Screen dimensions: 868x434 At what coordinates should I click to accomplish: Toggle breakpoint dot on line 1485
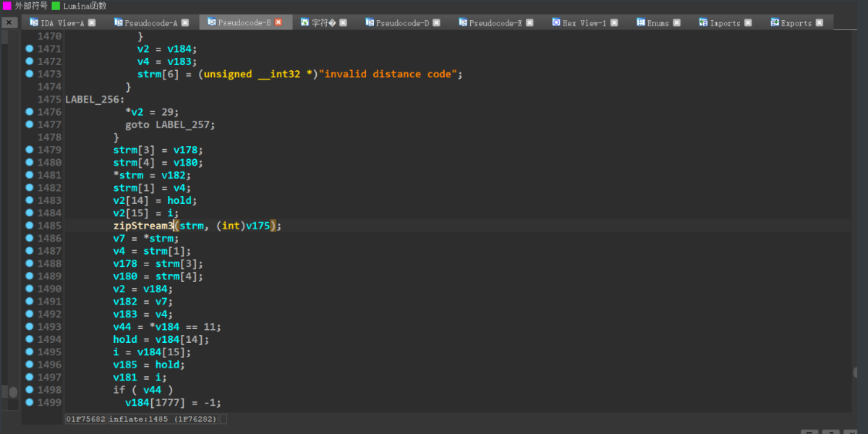click(30, 226)
